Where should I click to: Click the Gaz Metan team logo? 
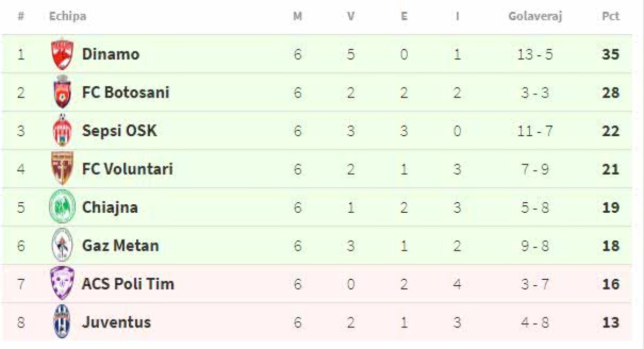point(62,246)
